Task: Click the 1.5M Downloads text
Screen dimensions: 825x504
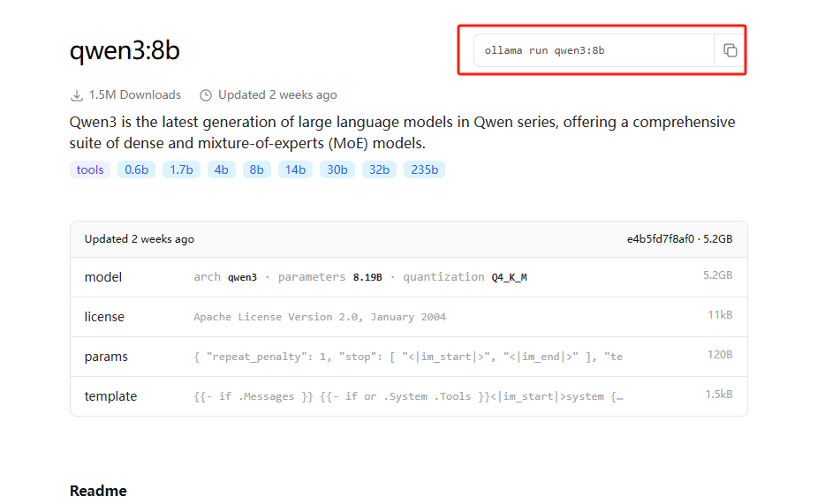Action: click(134, 95)
